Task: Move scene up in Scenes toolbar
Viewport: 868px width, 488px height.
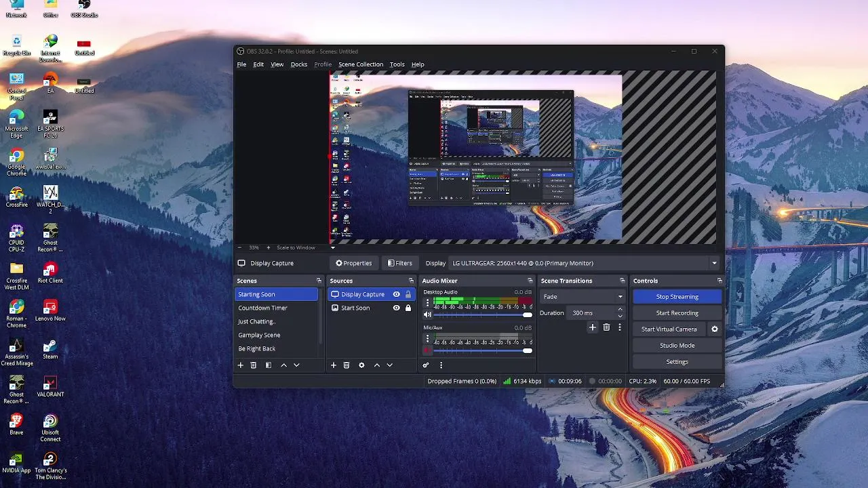Action: point(283,365)
